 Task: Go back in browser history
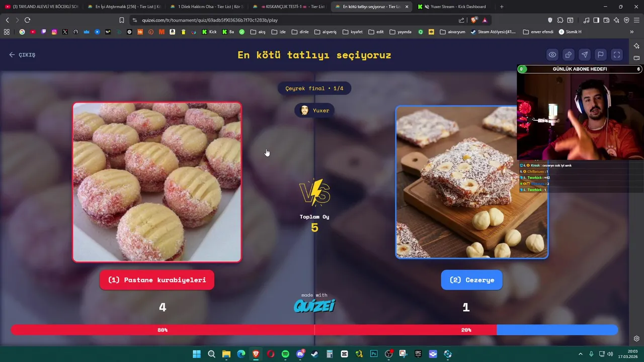click(x=8, y=20)
